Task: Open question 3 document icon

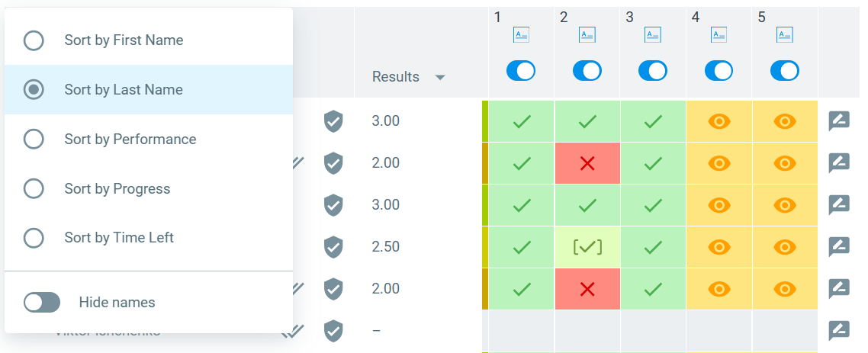Action: pos(653,34)
